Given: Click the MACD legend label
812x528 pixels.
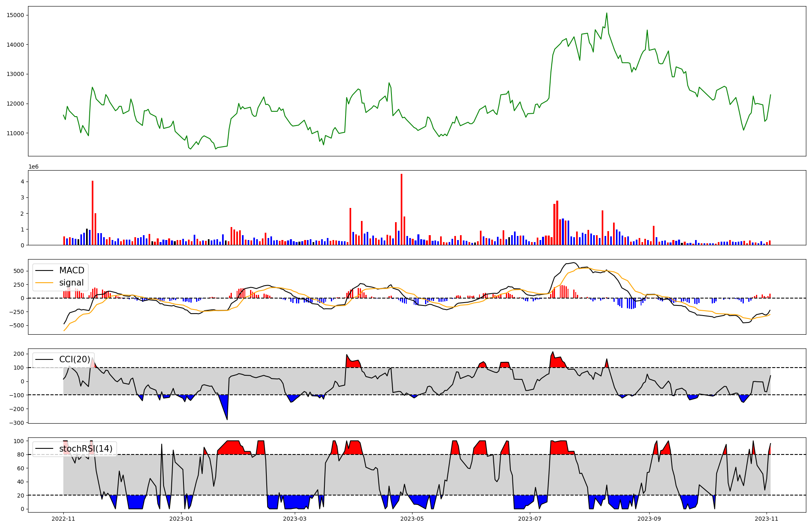Looking at the screenshot, I should (71, 270).
